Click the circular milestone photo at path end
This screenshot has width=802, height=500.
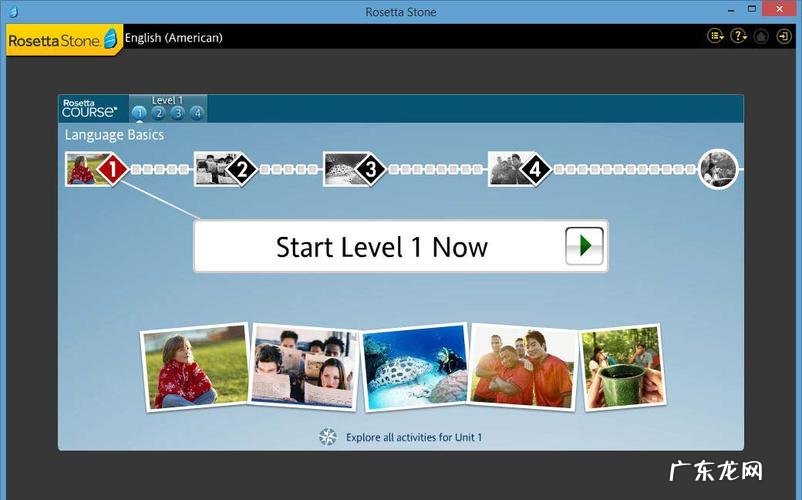coord(718,169)
